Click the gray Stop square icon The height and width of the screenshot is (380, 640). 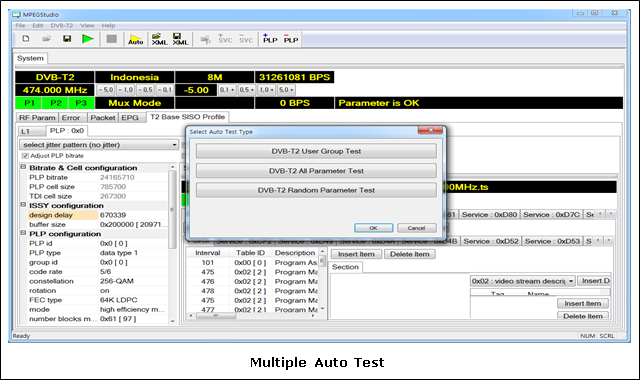tap(111, 39)
